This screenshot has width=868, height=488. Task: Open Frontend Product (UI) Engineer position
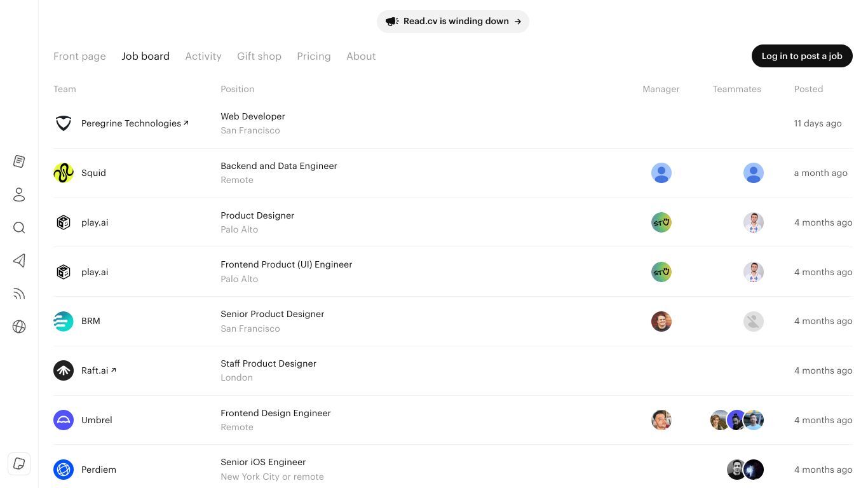click(x=287, y=264)
